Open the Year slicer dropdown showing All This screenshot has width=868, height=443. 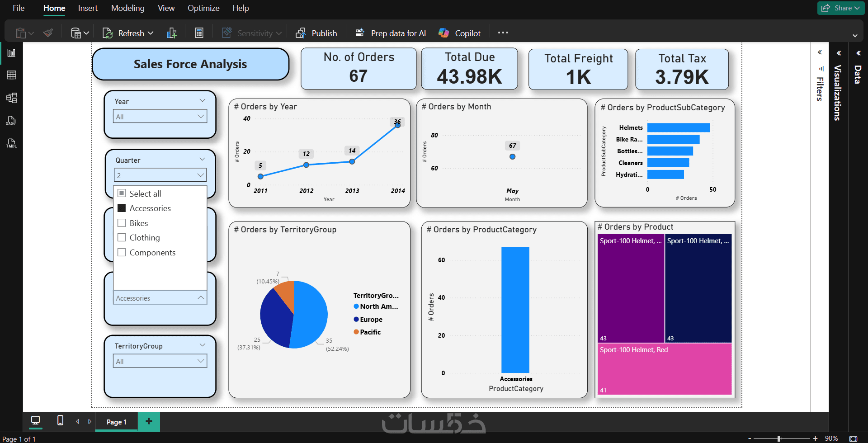point(160,117)
